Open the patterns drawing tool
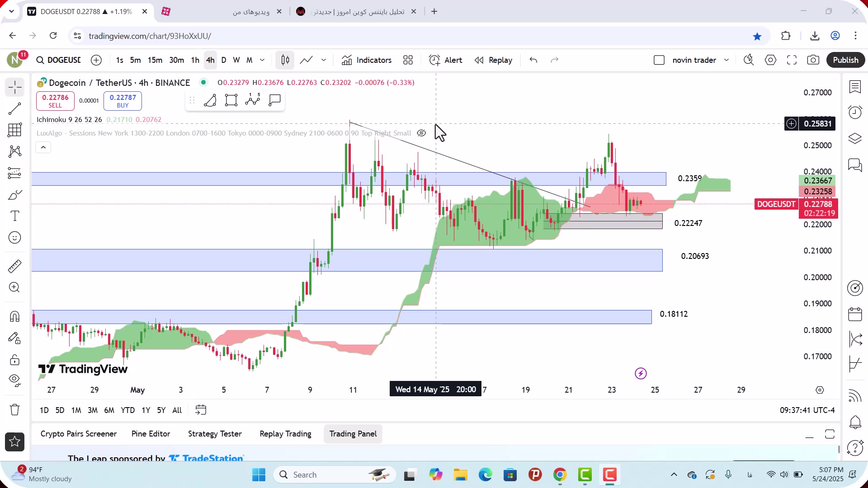 [15, 151]
